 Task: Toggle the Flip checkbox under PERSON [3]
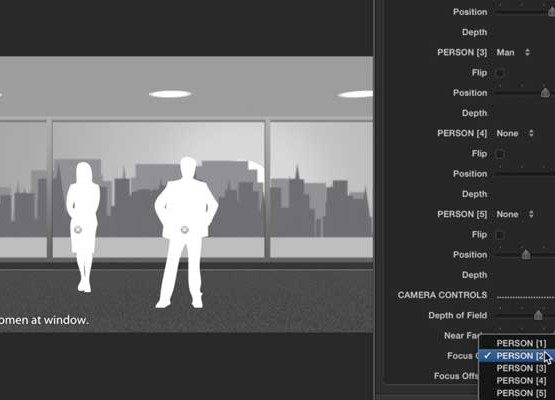(x=500, y=73)
